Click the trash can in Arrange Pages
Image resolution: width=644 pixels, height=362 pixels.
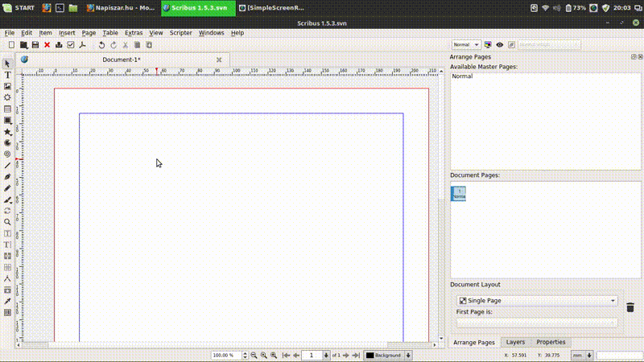click(630, 307)
